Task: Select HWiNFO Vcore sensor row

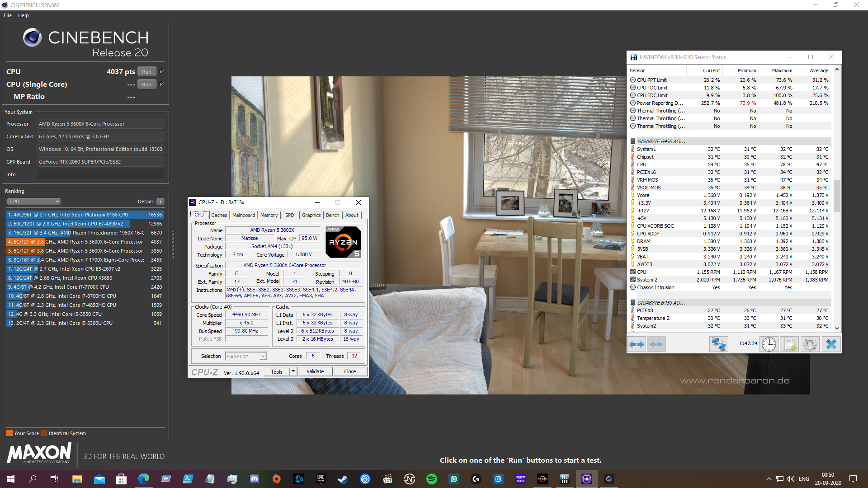Action: point(730,195)
